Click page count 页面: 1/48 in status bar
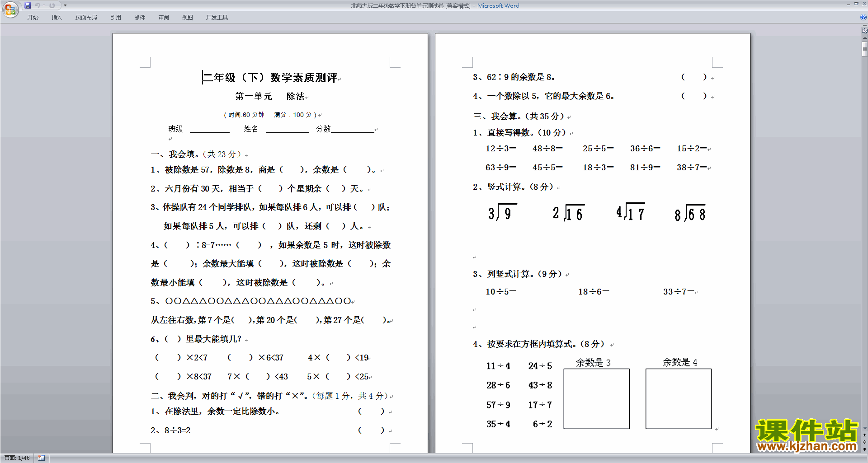The height and width of the screenshot is (463, 868). pyautogui.click(x=17, y=458)
